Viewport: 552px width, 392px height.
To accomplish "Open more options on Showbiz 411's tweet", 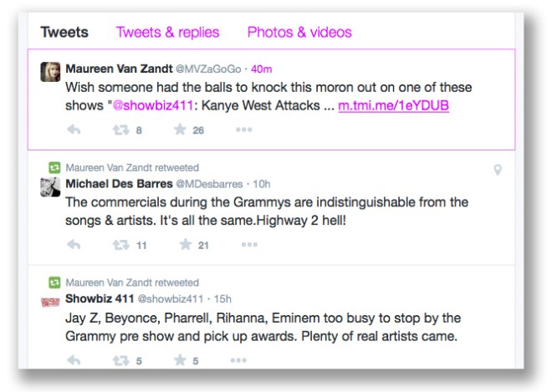I will tap(239, 360).
